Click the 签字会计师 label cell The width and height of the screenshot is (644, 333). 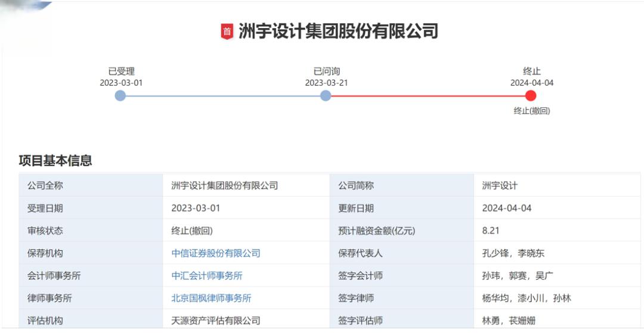pyautogui.click(x=402, y=276)
